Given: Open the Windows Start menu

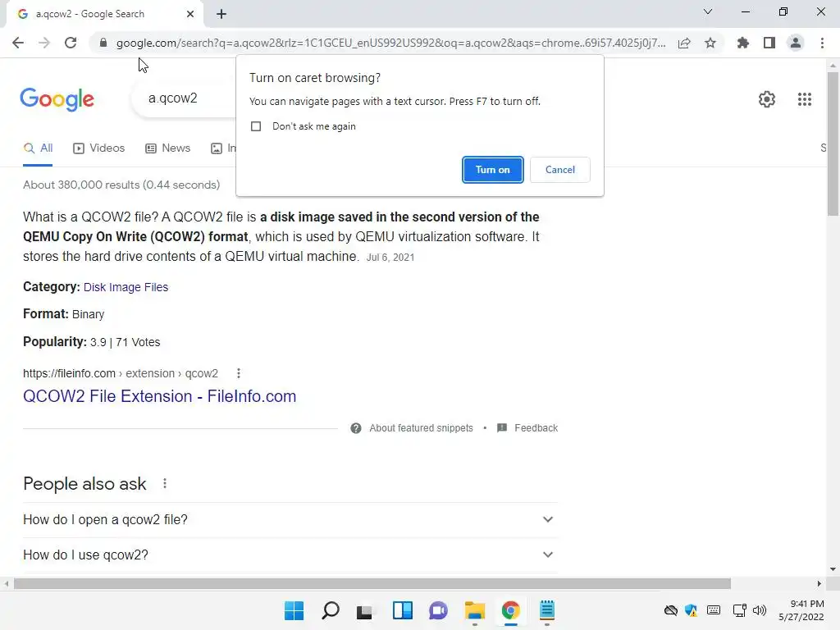Looking at the screenshot, I should pos(294,610).
